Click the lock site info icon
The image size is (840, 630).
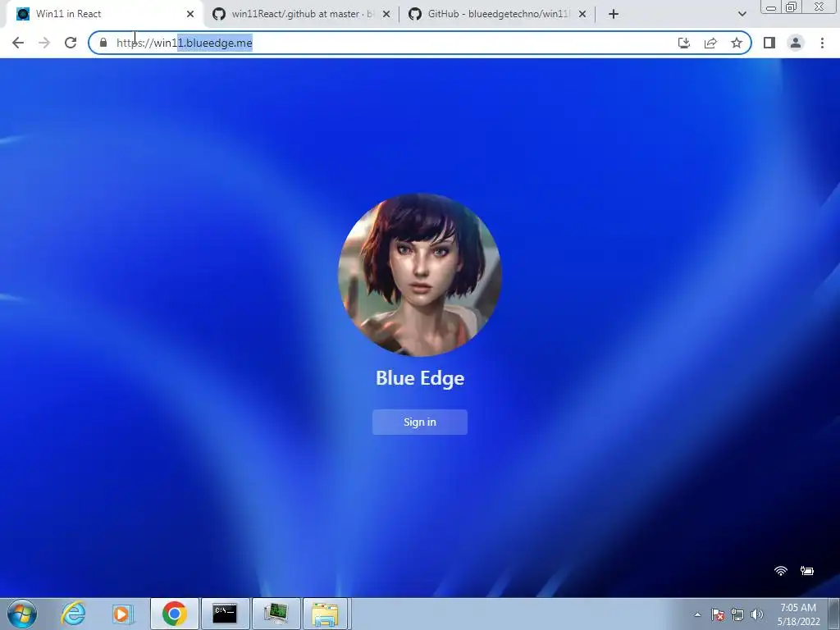point(103,43)
